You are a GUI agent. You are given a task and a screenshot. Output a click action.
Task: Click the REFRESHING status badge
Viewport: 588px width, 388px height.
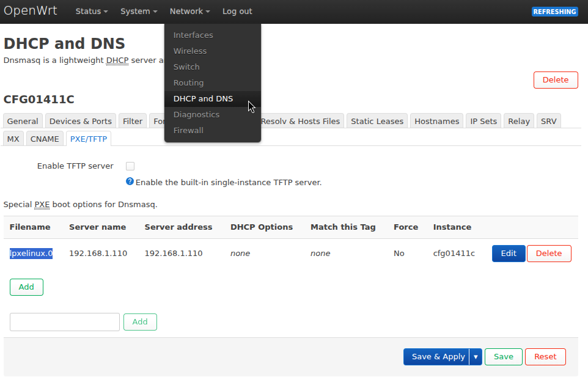[x=554, y=12]
